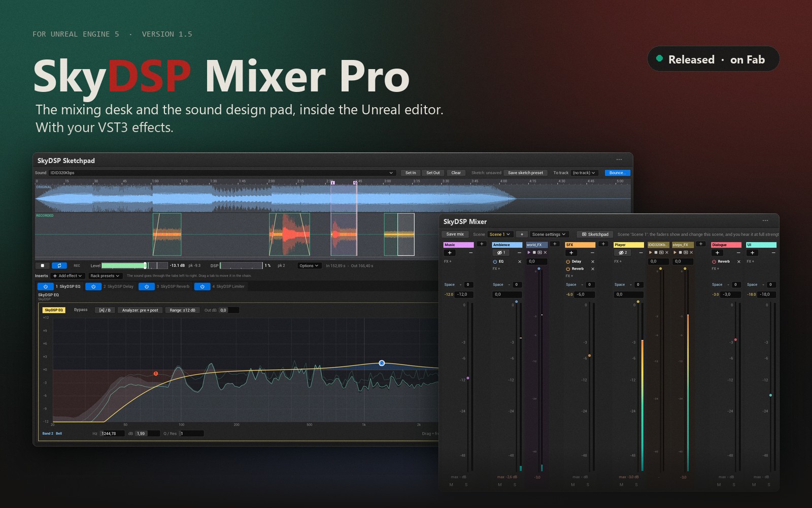Select EQ band 2 blue node

click(x=382, y=363)
